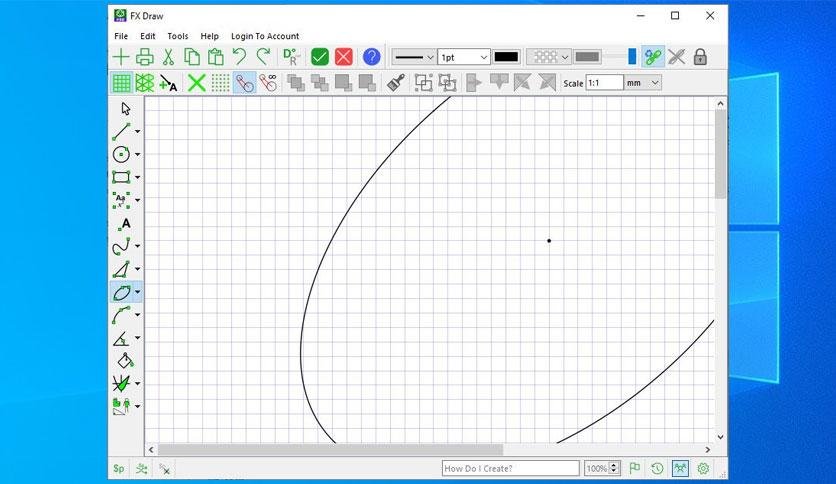
Task: Click Login To Account
Action: [265, 36]
